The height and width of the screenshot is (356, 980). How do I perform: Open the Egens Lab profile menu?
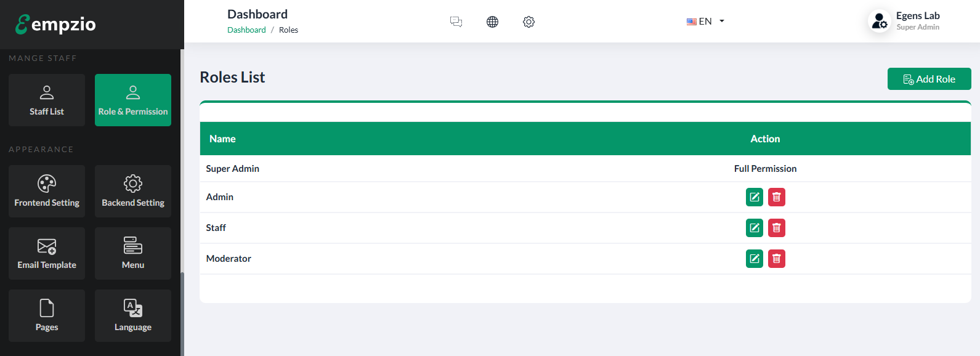pos(904,21)
